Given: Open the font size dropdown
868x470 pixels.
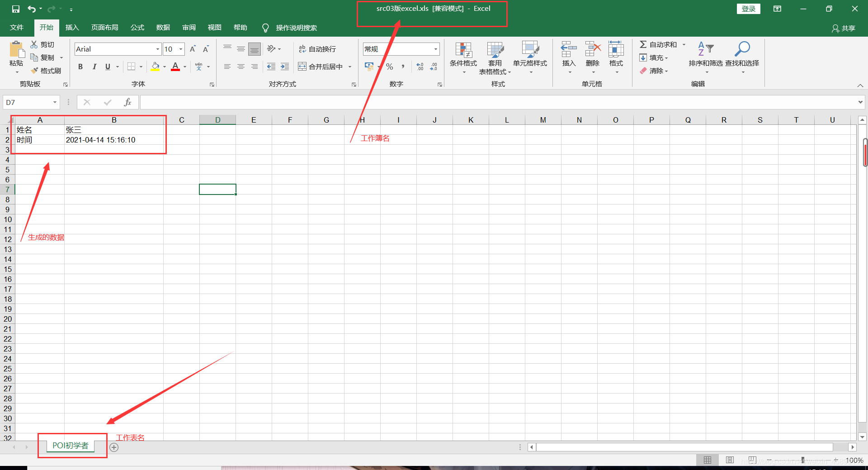Looking at the screenshot, I should click(x=181, y=49).
